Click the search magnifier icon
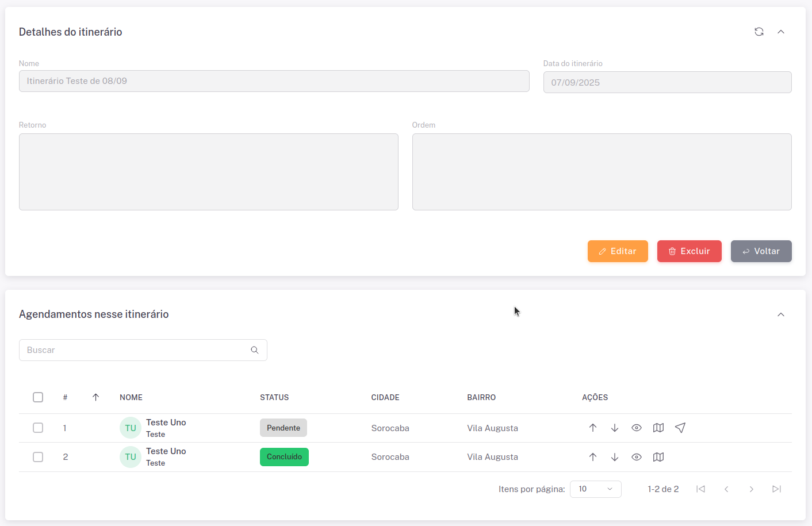812x526 pixels. (x=255, y=350)
